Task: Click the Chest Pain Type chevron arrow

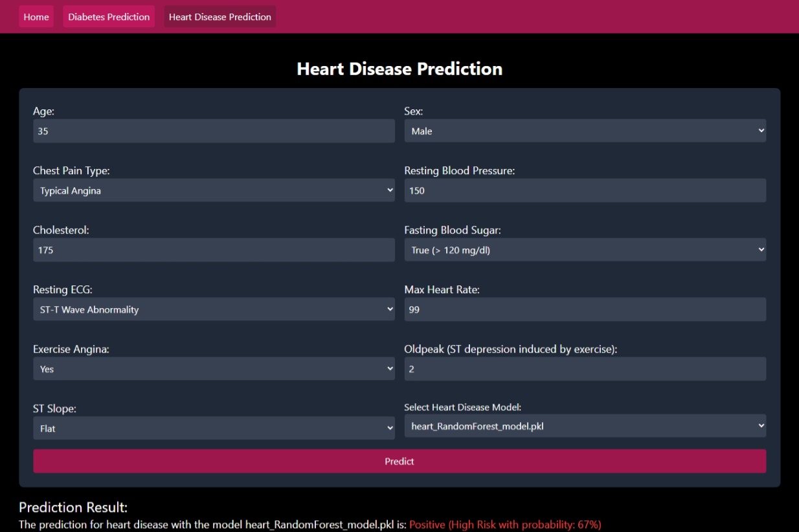Action: point(390,190)
